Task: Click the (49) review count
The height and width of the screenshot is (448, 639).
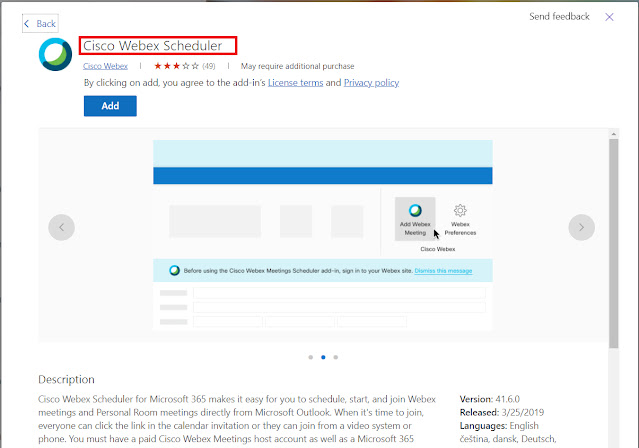Action: point(209,66)
